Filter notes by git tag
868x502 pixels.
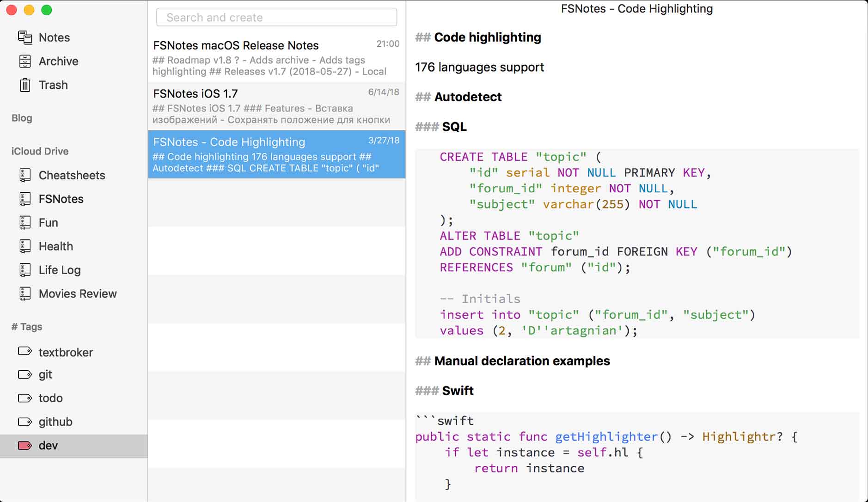tap(45, 374)
